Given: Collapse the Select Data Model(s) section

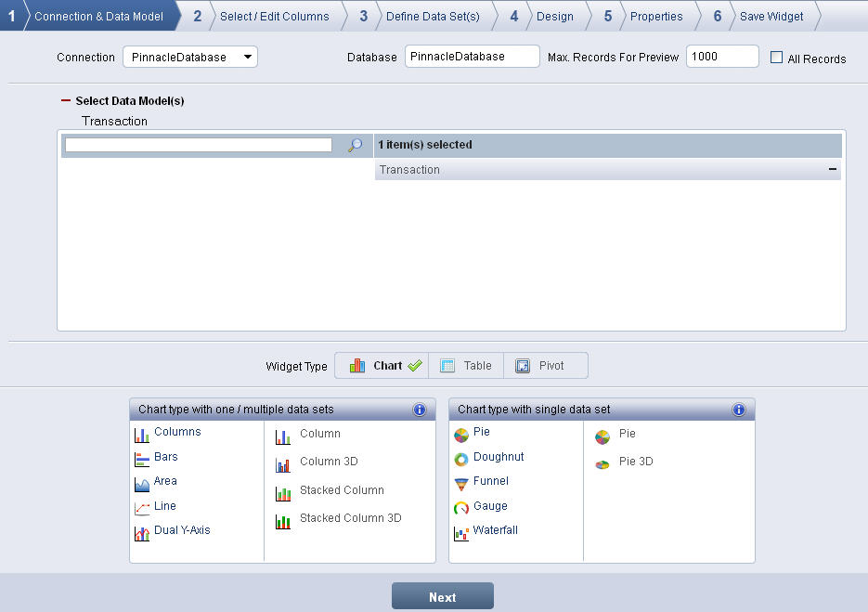Looking at the screenshot, I should 66,100.
